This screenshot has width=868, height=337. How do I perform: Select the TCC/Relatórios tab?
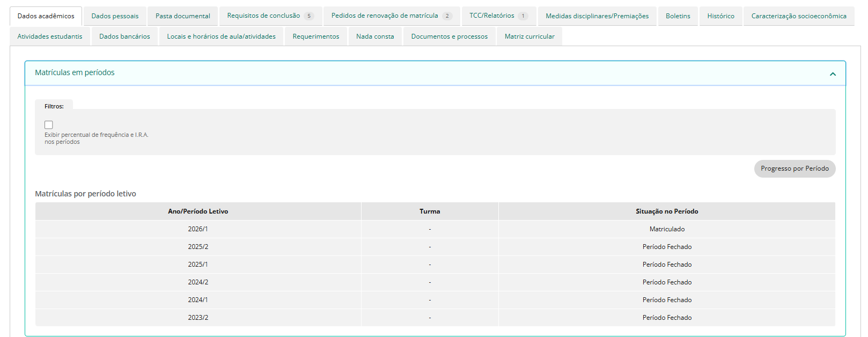pyautogui.click(x=498, y=16)
